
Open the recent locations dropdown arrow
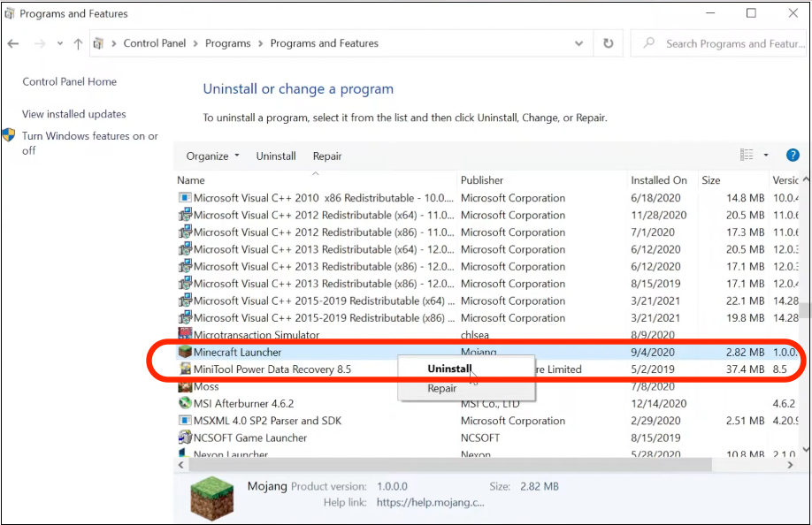click(x=59, y=43)
